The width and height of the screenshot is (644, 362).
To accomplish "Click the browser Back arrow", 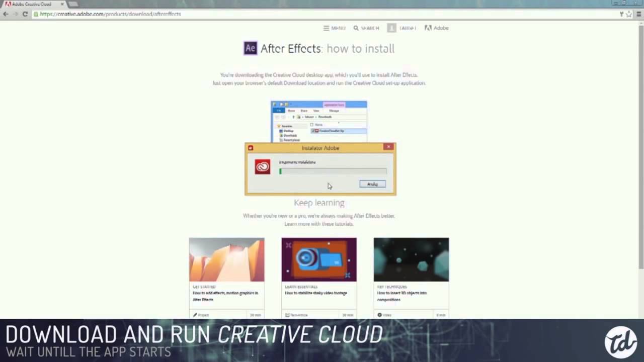I will tap(6, 14).
